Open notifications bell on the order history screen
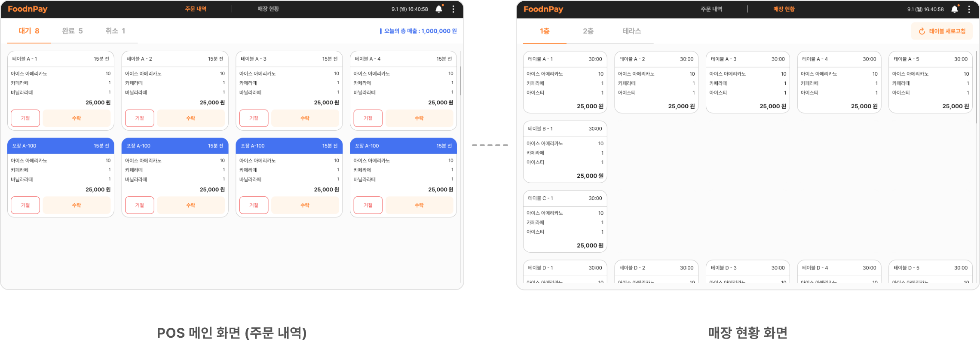 (438, 9)
